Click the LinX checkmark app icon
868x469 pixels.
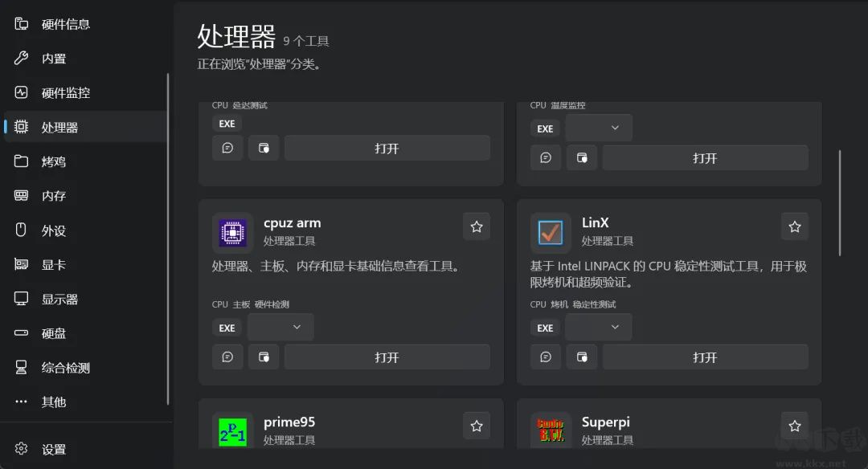click(x=551, y=233)
